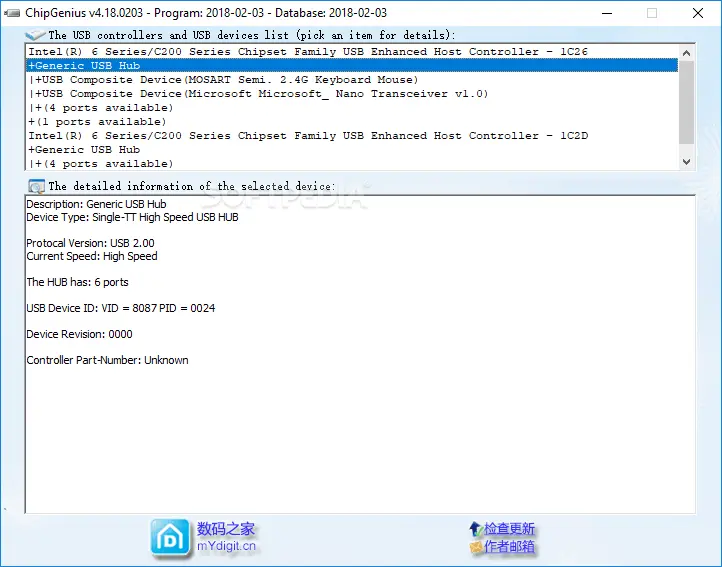Click the author email envelope icon
Screen dimensions: 722x567
coord(475,547)
